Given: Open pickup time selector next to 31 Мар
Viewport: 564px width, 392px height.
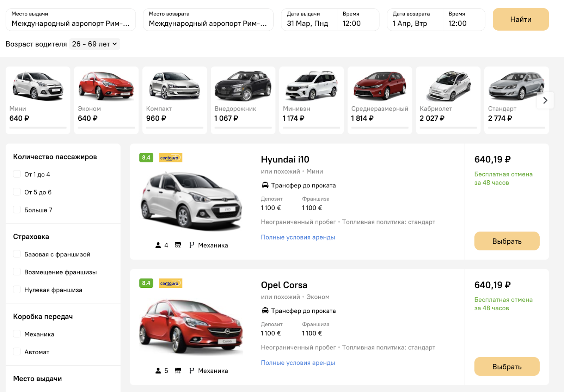Looking at the screenshot, I should click(x=358, y=20).
